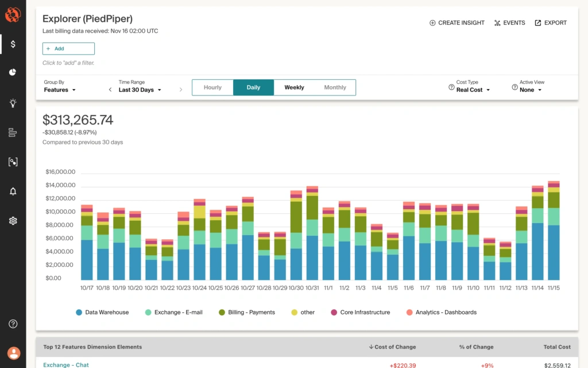Toggle Exchange - E-mail legend series
588x368 pixels.
pos(174,312)
